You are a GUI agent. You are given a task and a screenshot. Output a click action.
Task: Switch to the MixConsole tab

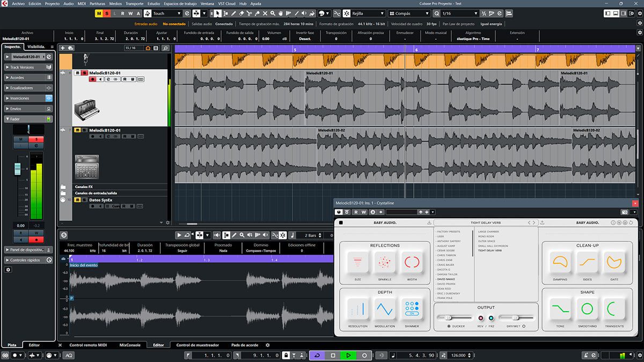pyautogui.click(x=130, y=345)
